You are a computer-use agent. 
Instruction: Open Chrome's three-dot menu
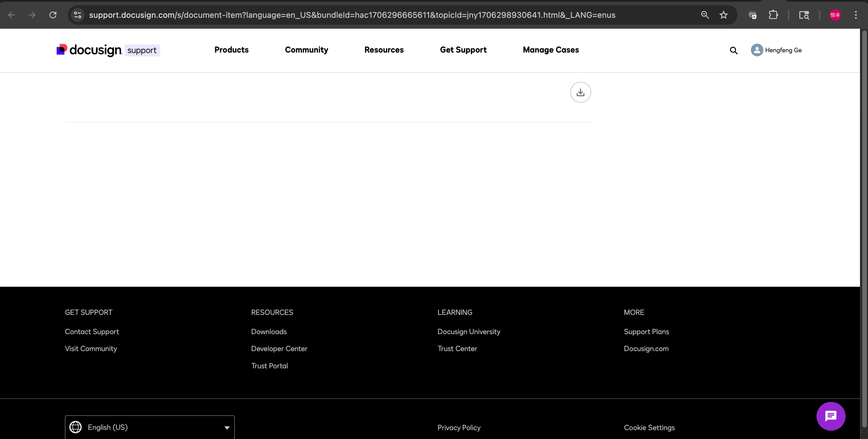click(x=856, y=15)
